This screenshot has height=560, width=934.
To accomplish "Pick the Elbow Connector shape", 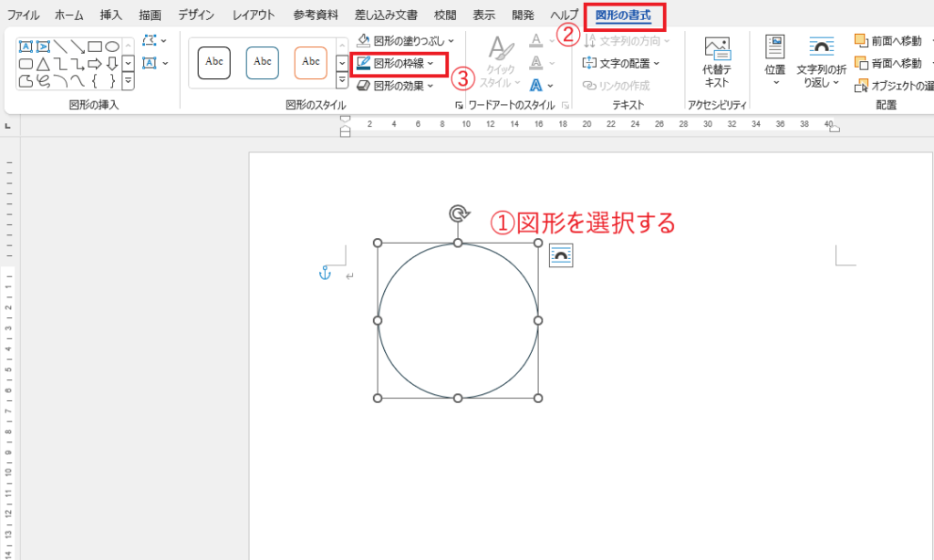I will pos(60,64).
